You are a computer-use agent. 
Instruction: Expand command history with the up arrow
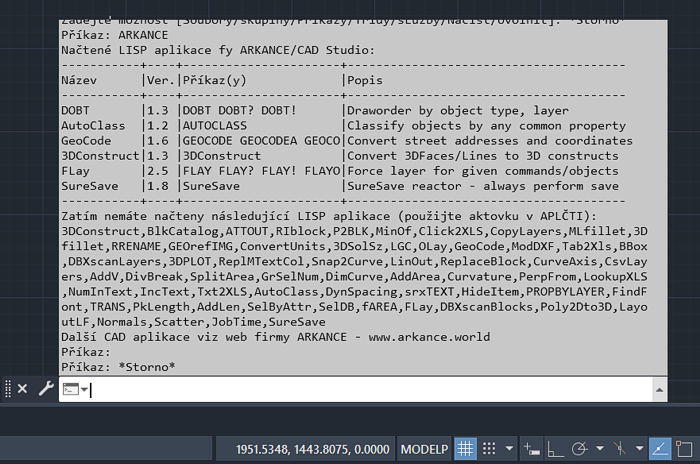[659, 390]
